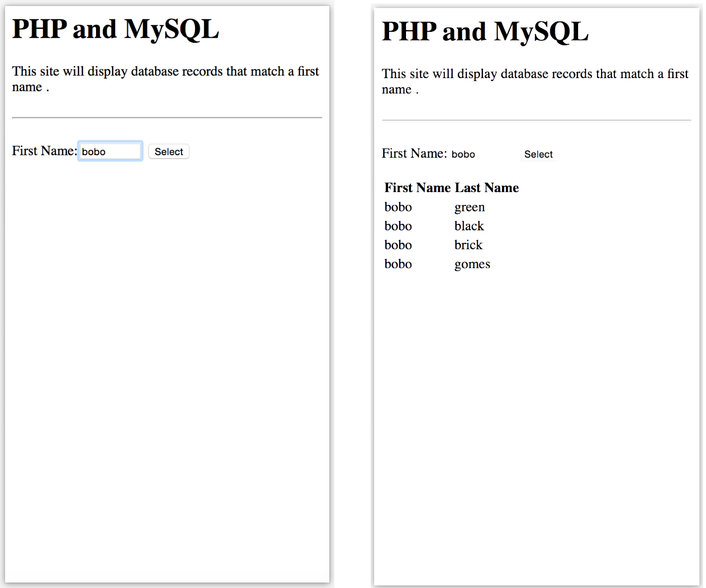The height and width of the screenshot is (588, 706).
Task: Select the "green" last name cell
Action: [x=469, y=207]
